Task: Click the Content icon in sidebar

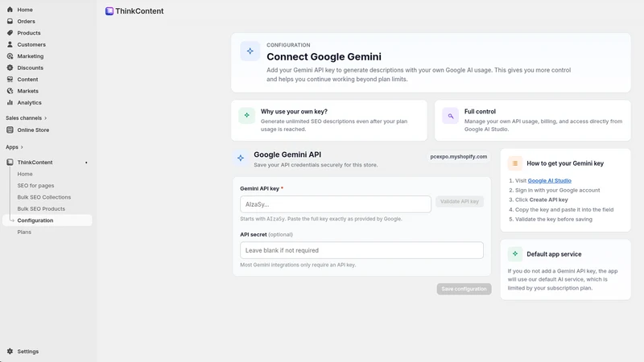Action: [x=10, y=79]
